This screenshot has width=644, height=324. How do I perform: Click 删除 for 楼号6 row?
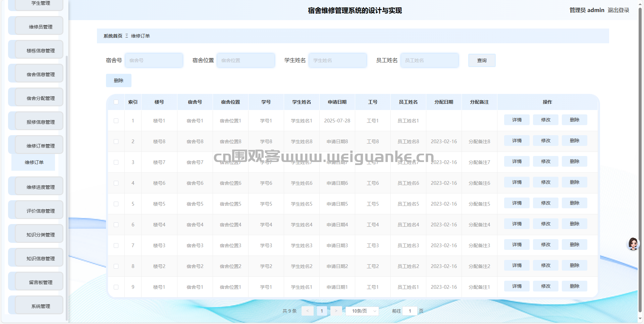click(575, 182)
